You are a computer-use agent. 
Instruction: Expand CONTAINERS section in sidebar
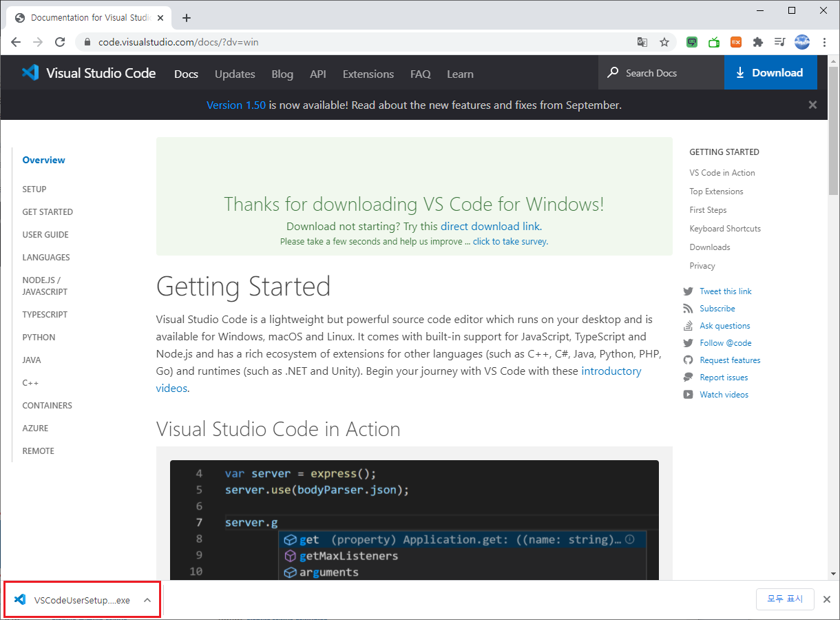47,405
